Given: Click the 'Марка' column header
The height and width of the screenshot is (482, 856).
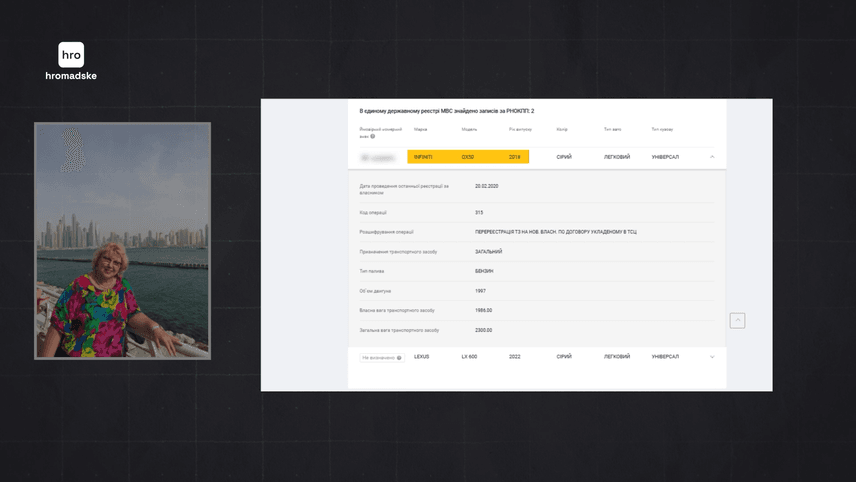Looking at the screenshot, I should pyautogui.click(x=421, y=130).
